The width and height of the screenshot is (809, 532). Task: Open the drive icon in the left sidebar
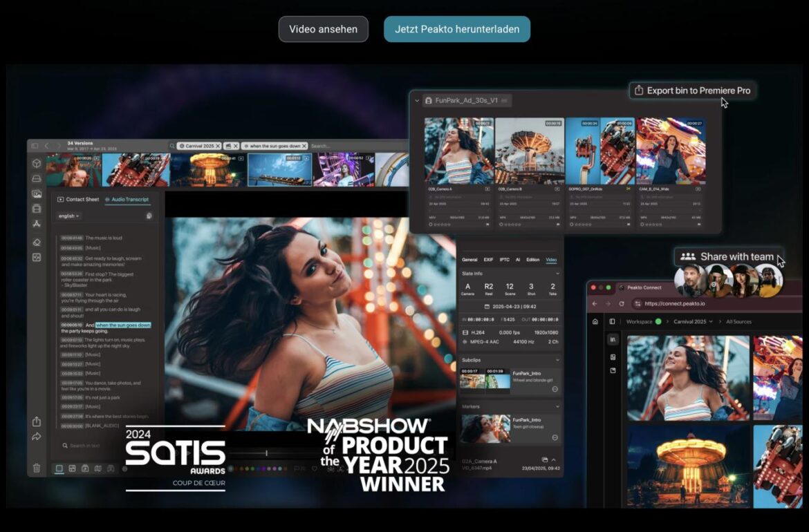(37, 178)
